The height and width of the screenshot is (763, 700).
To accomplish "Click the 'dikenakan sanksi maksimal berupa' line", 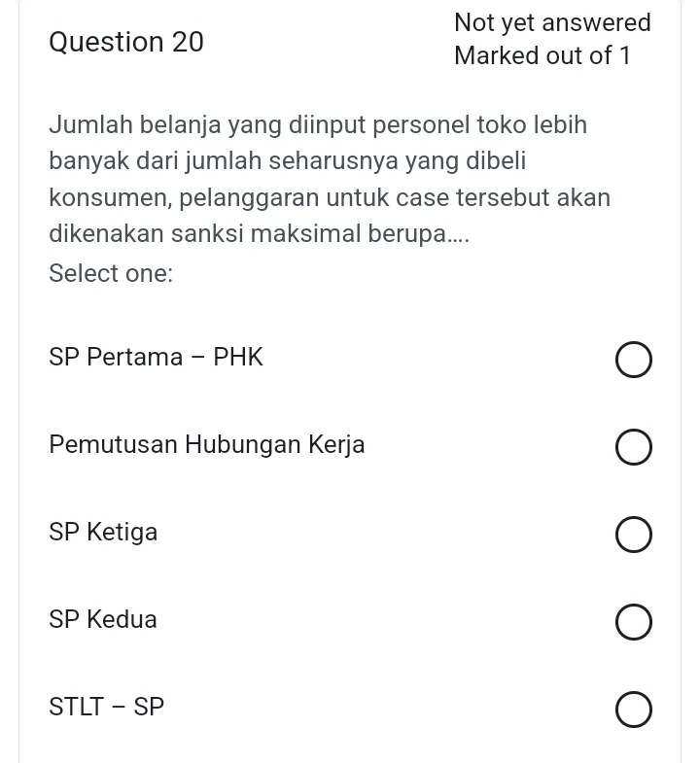I will tap(259, 234).
